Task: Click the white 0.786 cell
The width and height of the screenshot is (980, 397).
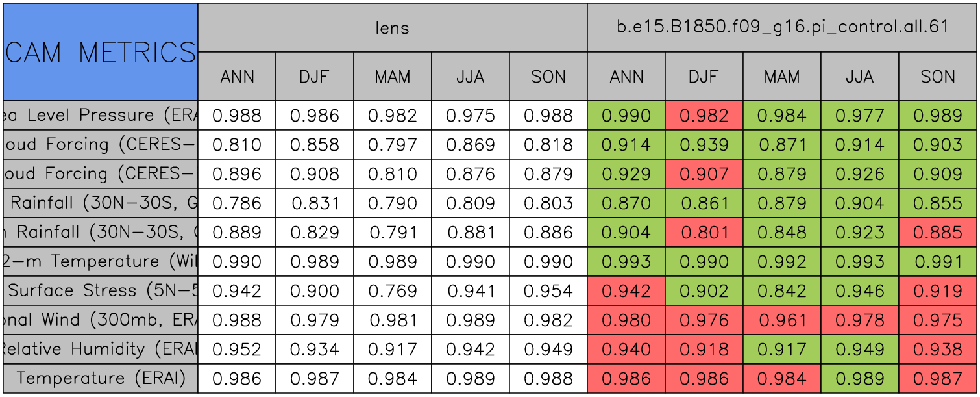Action: point(237,203)
